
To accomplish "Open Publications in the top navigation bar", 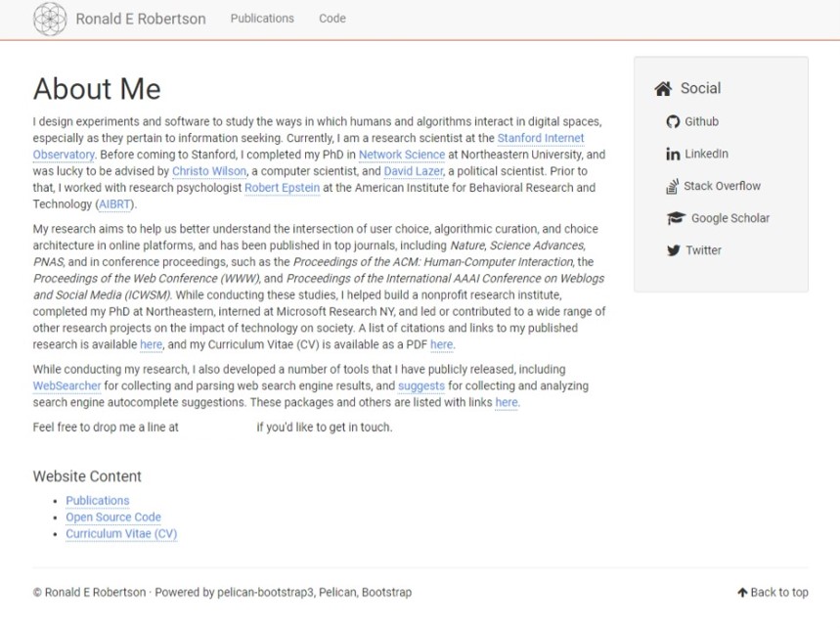I will click(262, 19).
